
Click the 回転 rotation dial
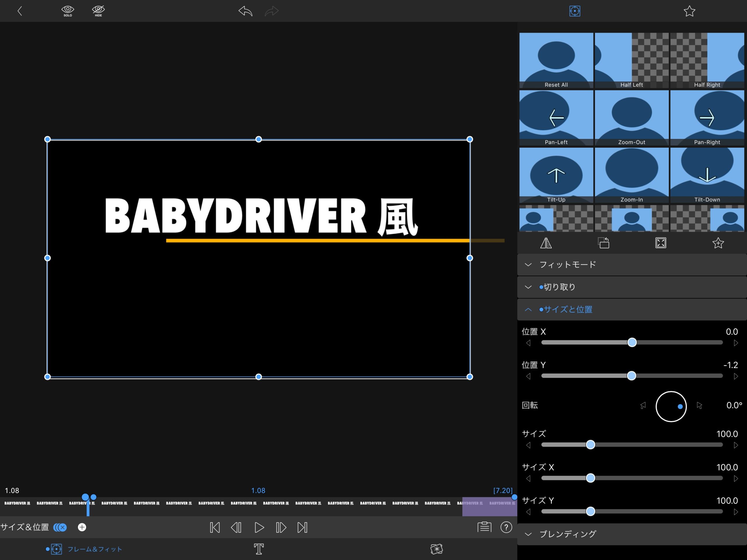pyautogui.click(x=671, y=406)
